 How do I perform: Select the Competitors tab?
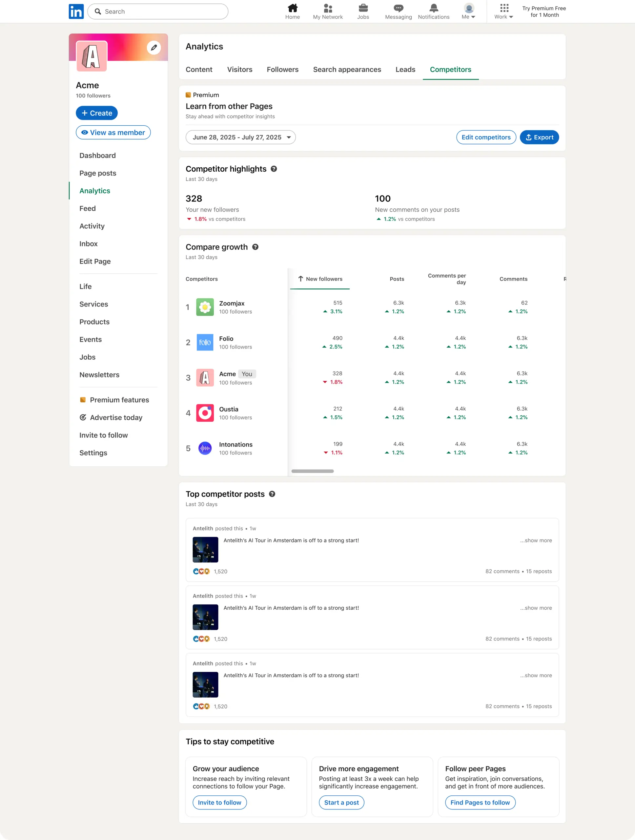(x=451, y=70)
